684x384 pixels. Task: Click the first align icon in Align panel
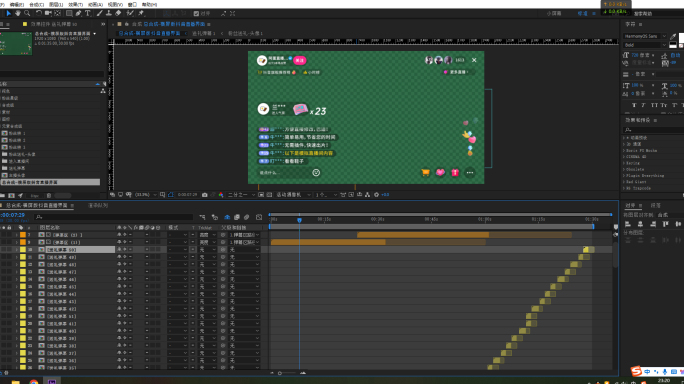[628, 224]
